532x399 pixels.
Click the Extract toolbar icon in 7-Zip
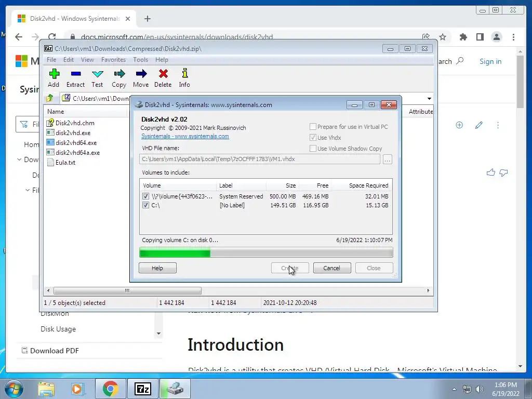point(76,74)
